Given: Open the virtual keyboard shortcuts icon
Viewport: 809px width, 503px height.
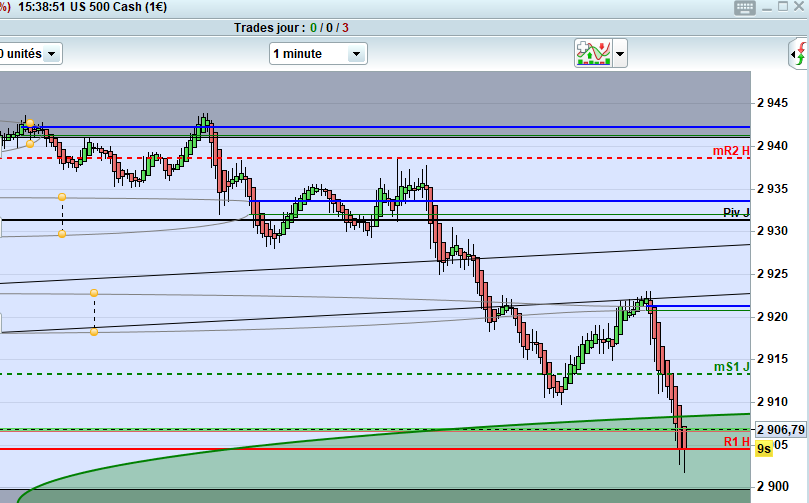Looking at the screenshot, I should (745, 8).
